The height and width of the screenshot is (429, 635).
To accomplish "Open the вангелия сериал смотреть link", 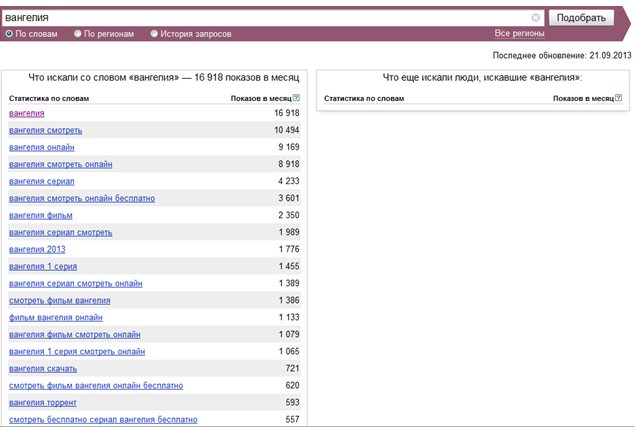I will [x=61, y=233].
